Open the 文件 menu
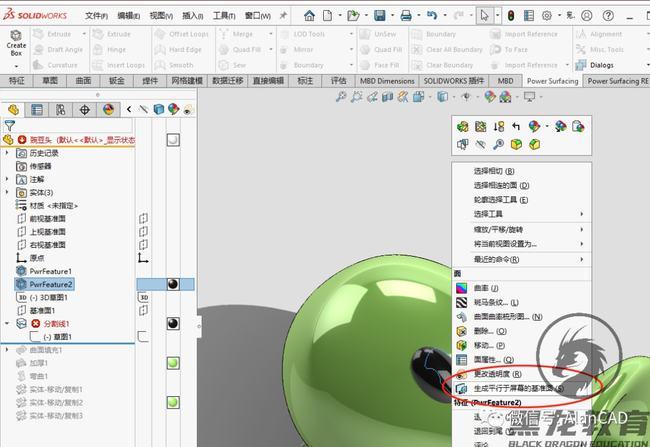The width and height of the screenshot is (650, 447). [96, 16]
